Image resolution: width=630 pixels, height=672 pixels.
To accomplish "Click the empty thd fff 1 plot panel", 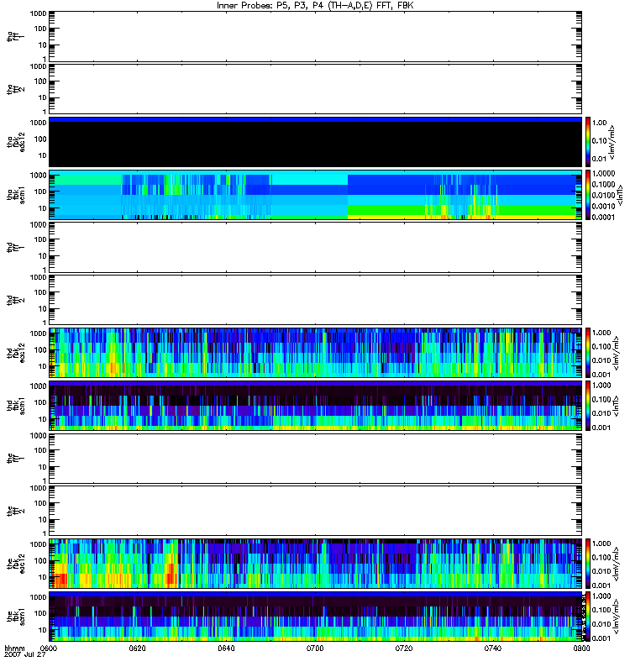I will (315, 247).
